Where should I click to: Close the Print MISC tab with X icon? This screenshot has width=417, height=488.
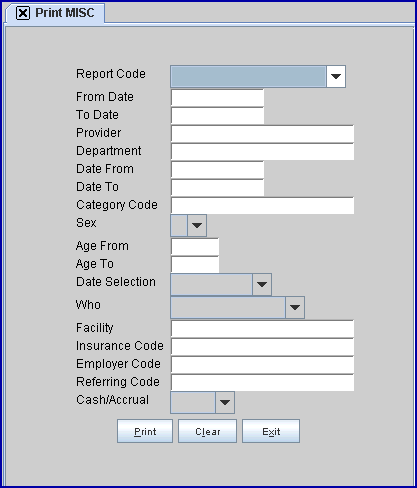pos(23,13)
